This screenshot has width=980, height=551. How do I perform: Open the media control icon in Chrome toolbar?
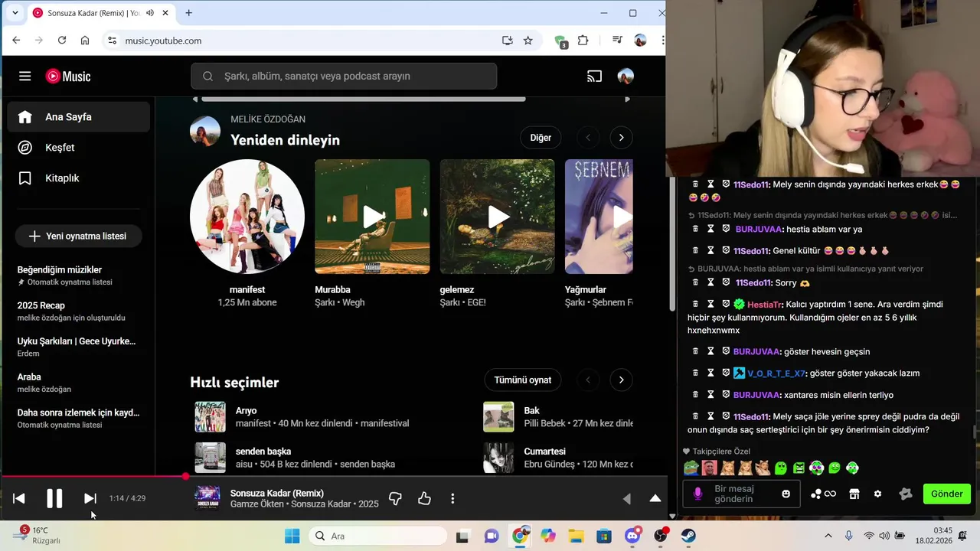tap(617, 41)
